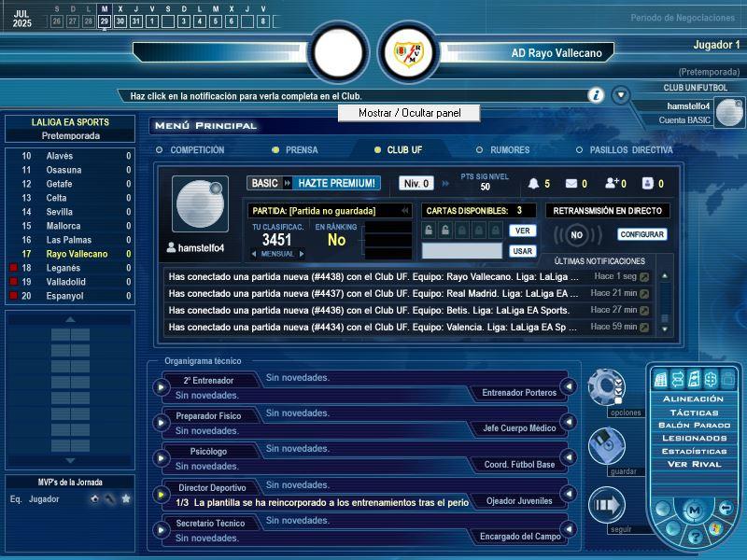Viewport: 747px width, 560px height.
Task: Expand the notification bar dropdown arrow
Action: 621,95
